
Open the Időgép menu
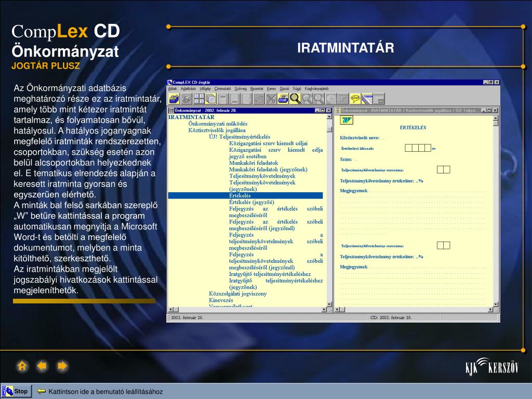(205, 88)
